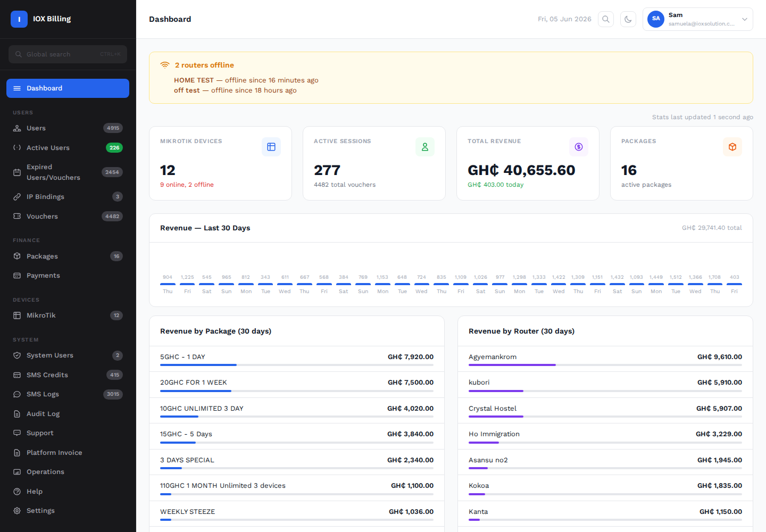Open the Vouchers menu item
The width and height of the screenshot is (766, 532).
click(x=68, y=217)
